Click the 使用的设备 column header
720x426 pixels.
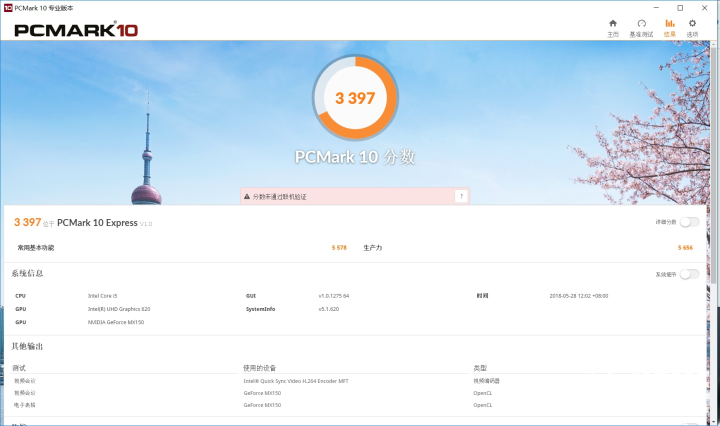[x=259, y=368]
